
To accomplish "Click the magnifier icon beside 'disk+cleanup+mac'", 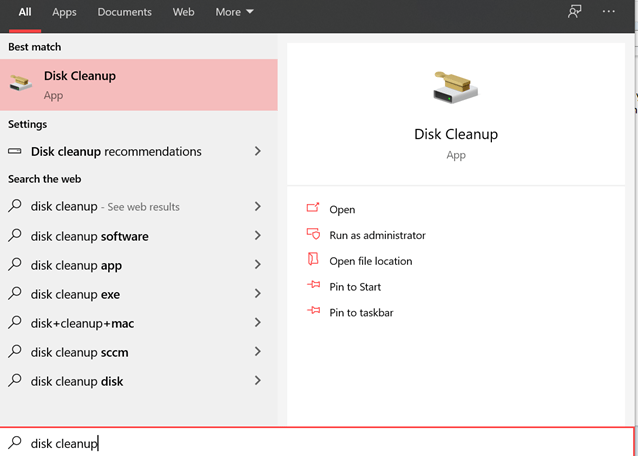I will (x=15, y=322).
